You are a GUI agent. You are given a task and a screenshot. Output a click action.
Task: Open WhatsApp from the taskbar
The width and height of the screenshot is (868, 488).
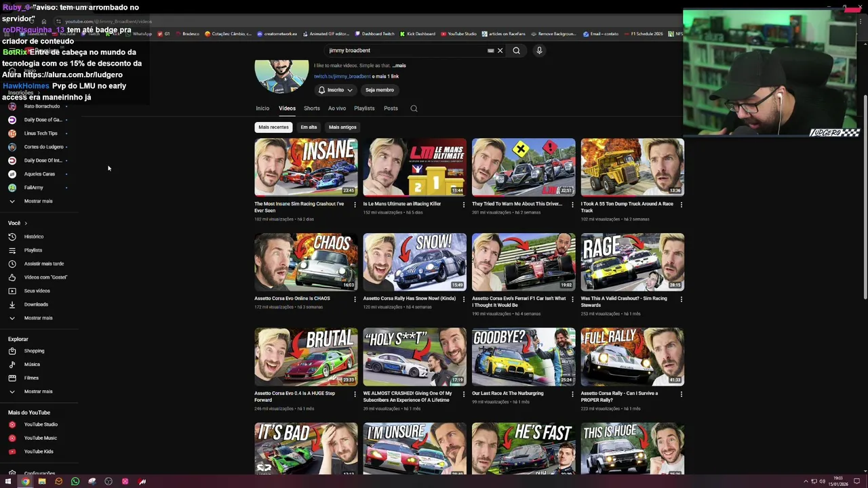[75, 482]
